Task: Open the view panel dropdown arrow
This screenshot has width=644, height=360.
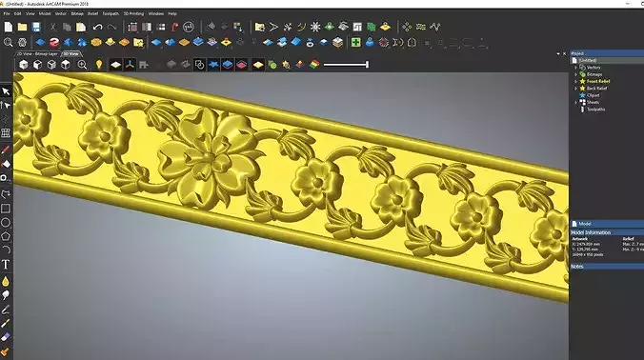Action: click(558, 53)
